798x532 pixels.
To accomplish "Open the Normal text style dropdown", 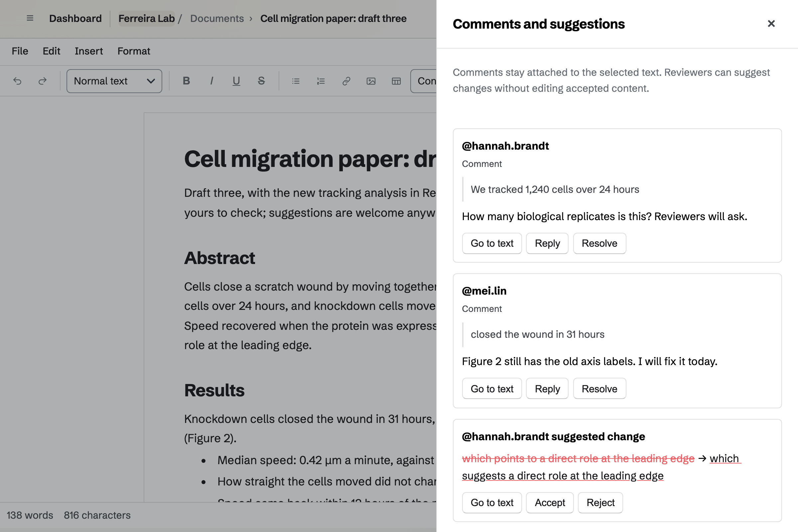I will (114, 81).
